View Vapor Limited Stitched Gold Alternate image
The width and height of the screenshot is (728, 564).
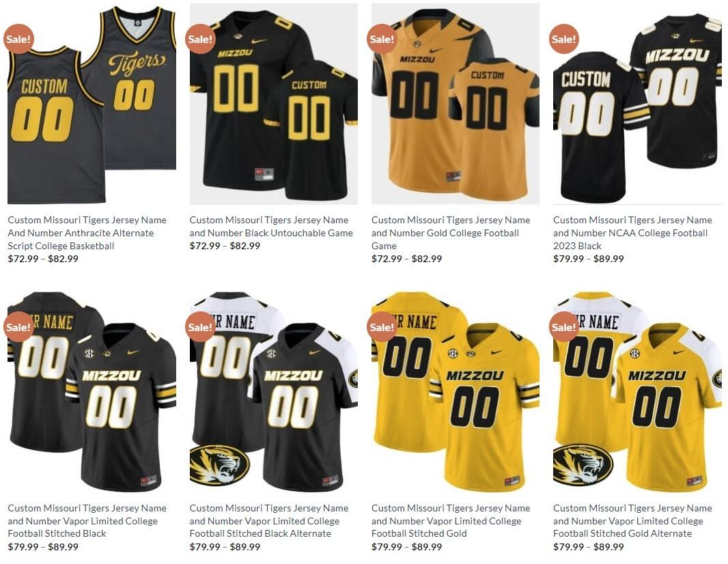coord(637,392)
